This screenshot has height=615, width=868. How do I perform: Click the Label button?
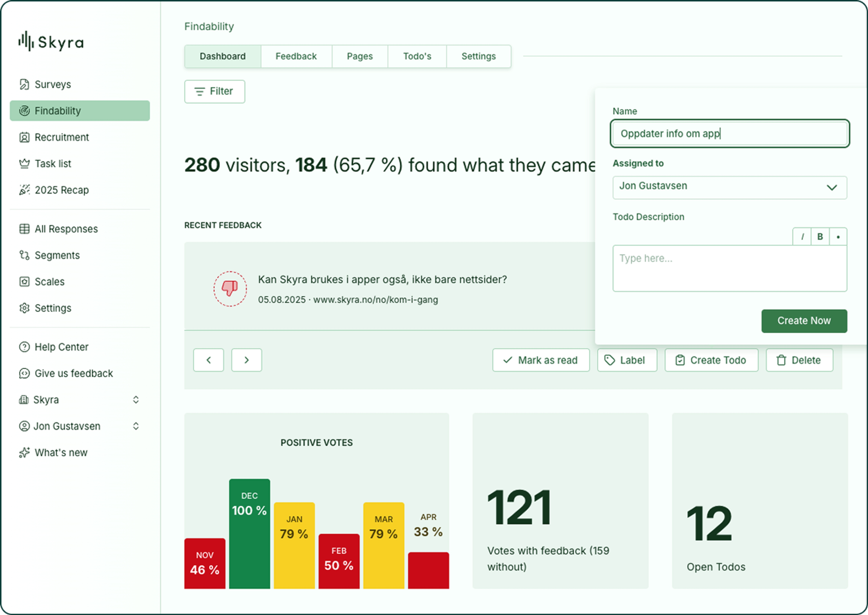coord(627,360)
